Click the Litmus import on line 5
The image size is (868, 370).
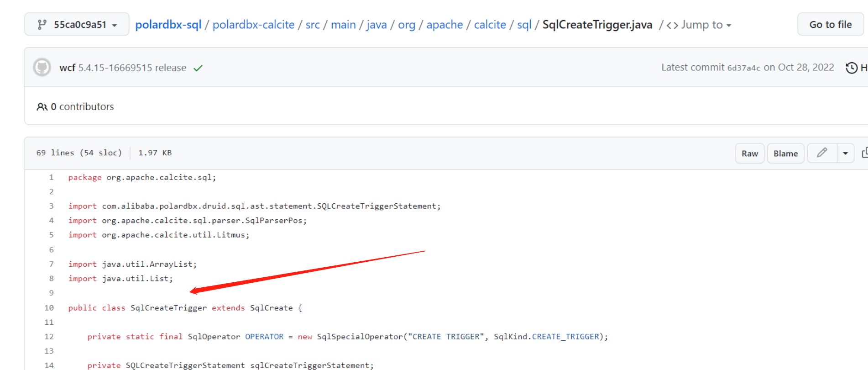pos(231,235)
